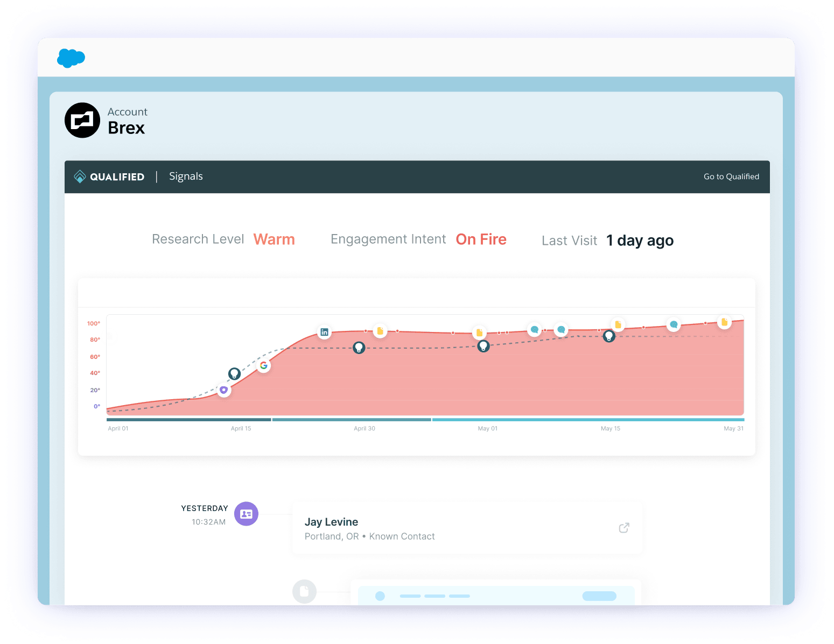
Task: Click the May 15 date label
Action: click(611, 428)
